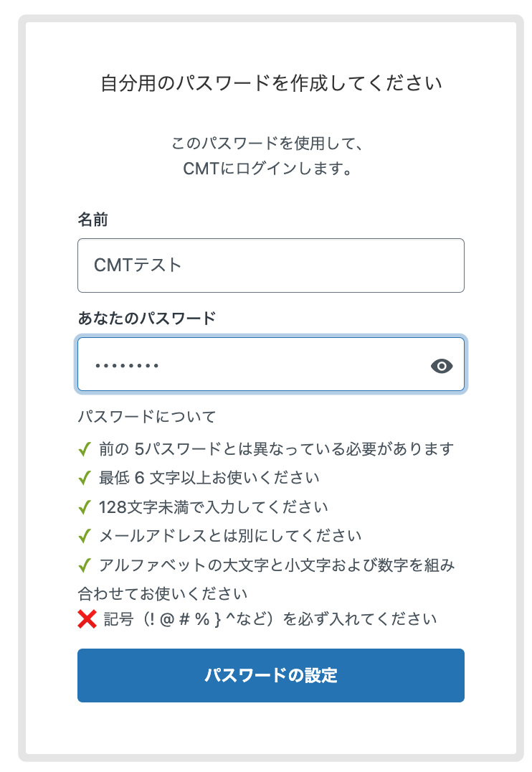Click the パスワードについて heading
The height and width of the screenshot is (772, 532).
tap(146, 417)
